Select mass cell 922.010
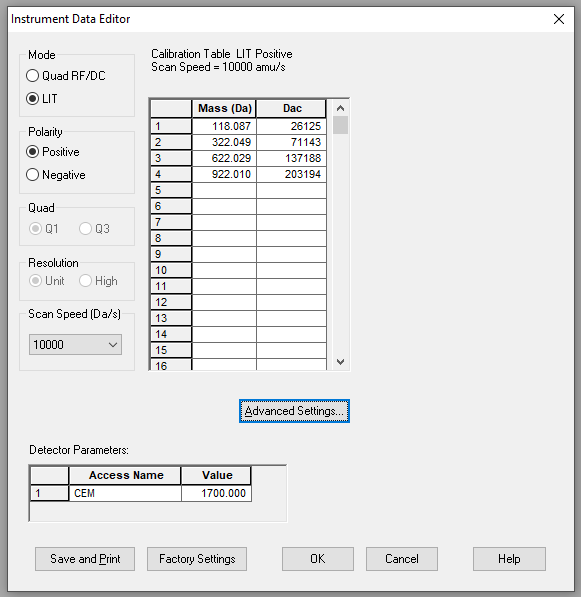 point(224,174)
